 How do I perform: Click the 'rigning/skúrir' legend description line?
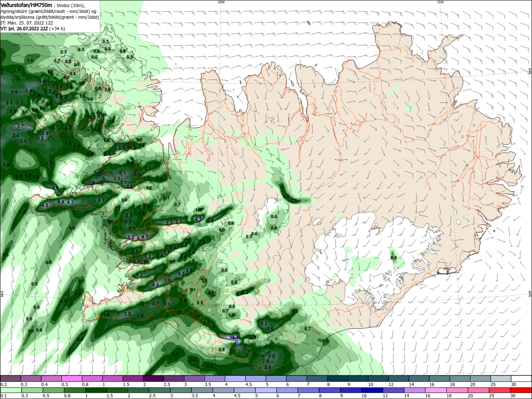[x=49, y=11]
